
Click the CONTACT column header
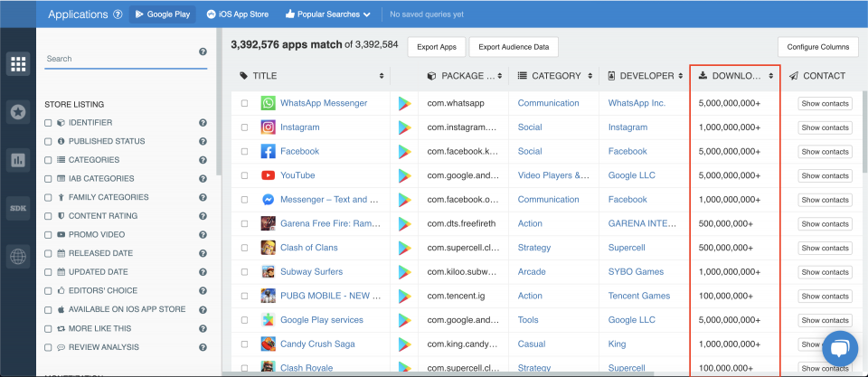817,76
